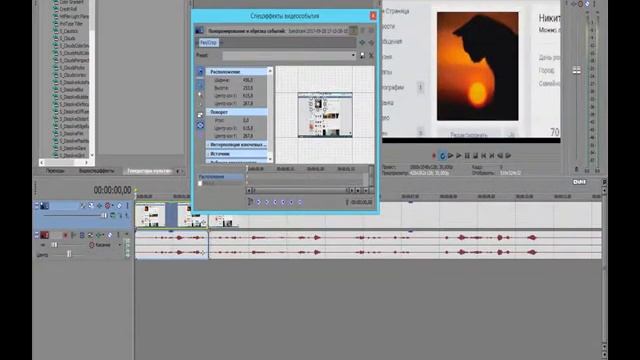
Task: Click the fourth keyframe navigation button
Action: tap(283, 202)
